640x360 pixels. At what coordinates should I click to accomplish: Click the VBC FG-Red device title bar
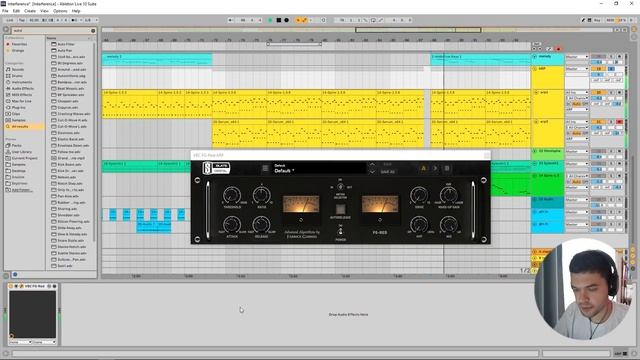pos(34,286)
